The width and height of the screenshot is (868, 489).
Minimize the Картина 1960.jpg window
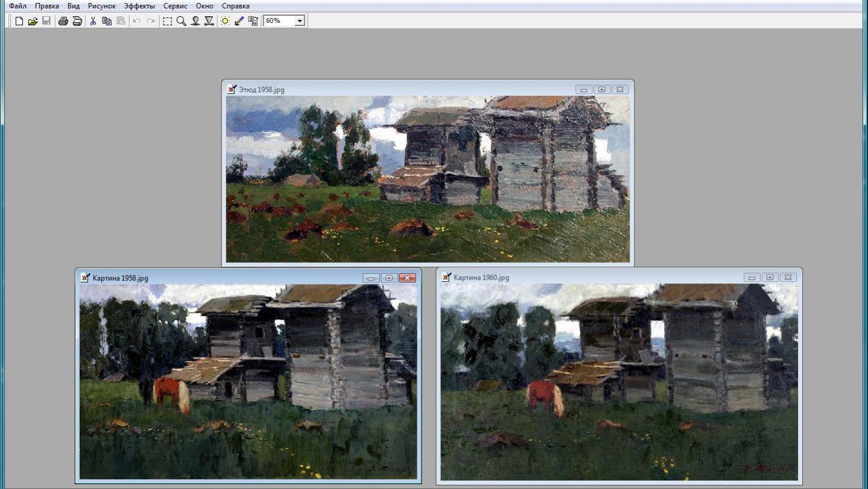click(x=752, y=277)
